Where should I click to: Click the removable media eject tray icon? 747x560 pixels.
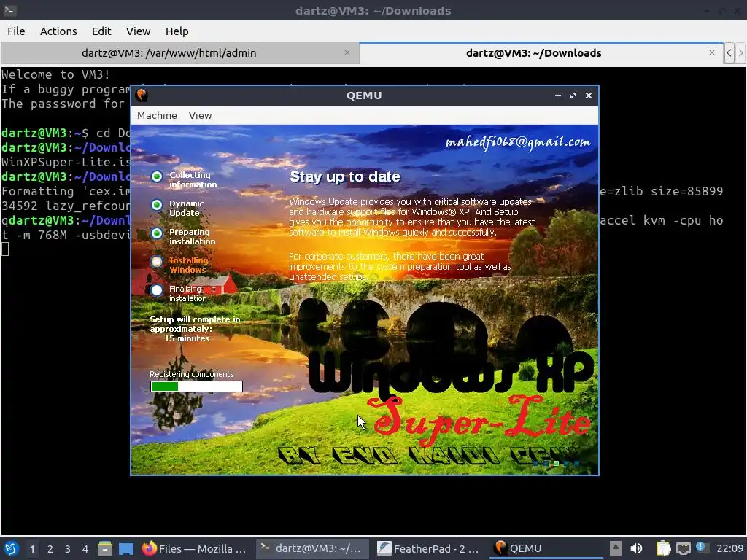616,548
